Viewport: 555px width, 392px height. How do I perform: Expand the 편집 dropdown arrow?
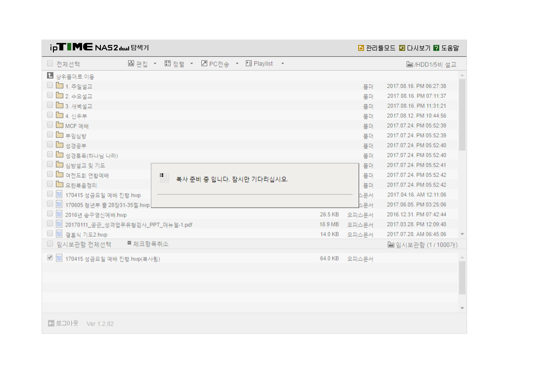(155, 64)
